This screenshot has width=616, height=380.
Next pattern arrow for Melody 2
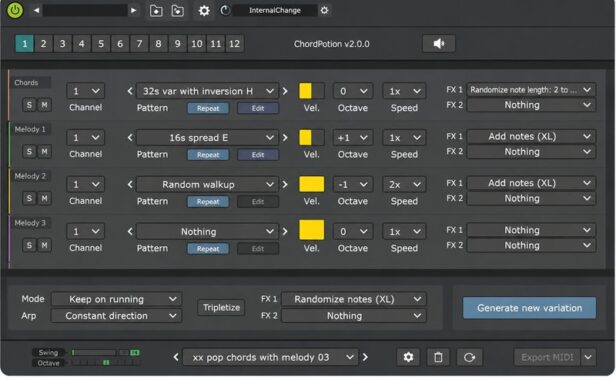(285, 185)
